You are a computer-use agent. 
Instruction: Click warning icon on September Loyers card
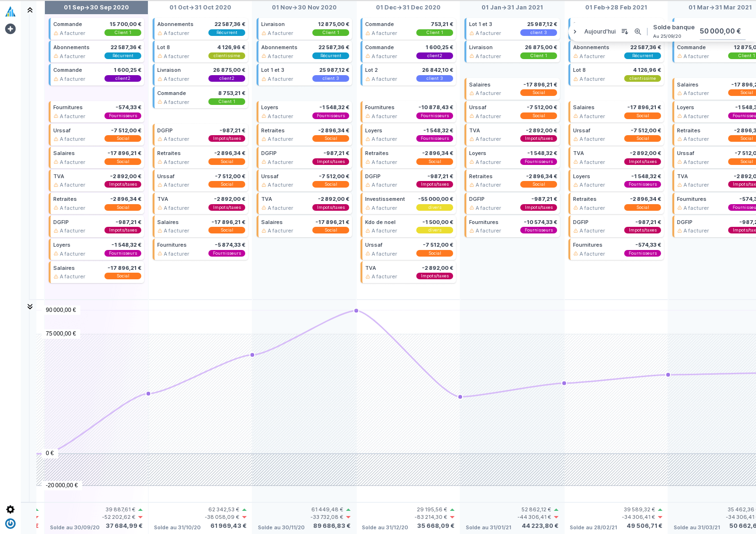tap(56, 254)
